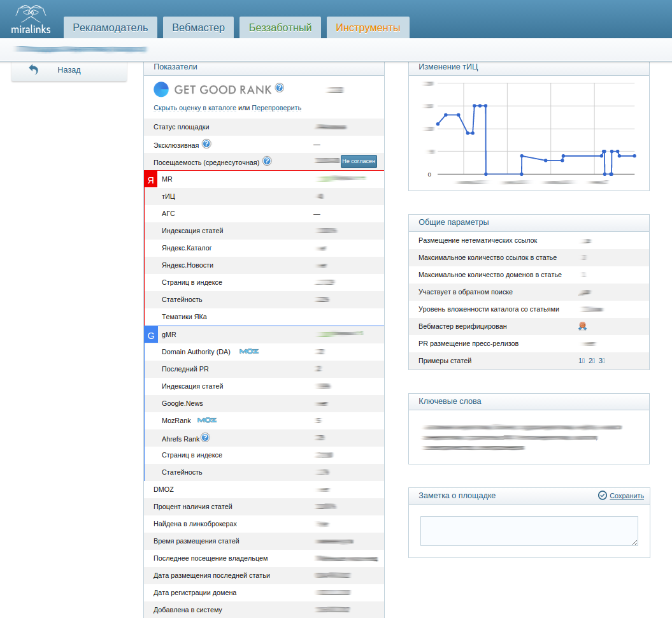Image resolution: width=672 pixels, height=618 pixels.
Task: Click the Не согласен button
Action: (359, 161)
